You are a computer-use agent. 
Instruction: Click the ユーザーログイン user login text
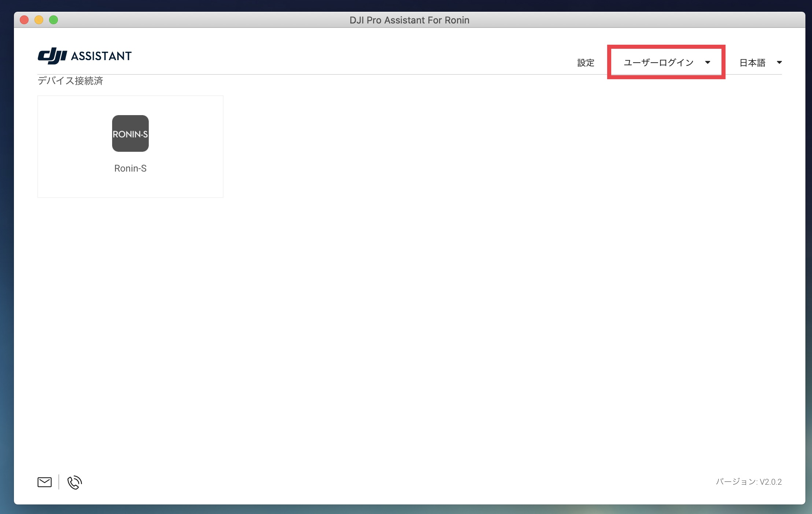(x=658, y=63)
